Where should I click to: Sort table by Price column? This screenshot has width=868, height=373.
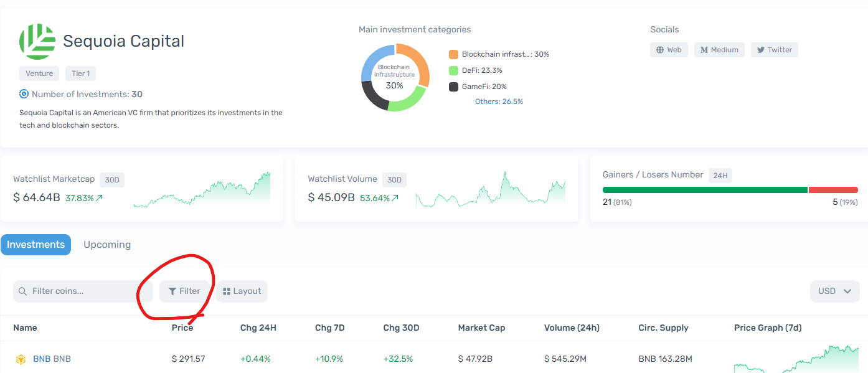pos(182,328)
